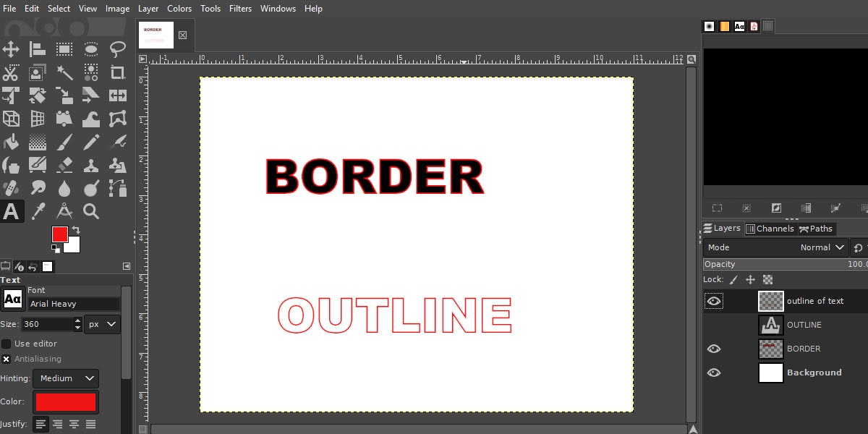Select the Scissors Select tool
868x434 pixels.
click(x=11, y=72)
